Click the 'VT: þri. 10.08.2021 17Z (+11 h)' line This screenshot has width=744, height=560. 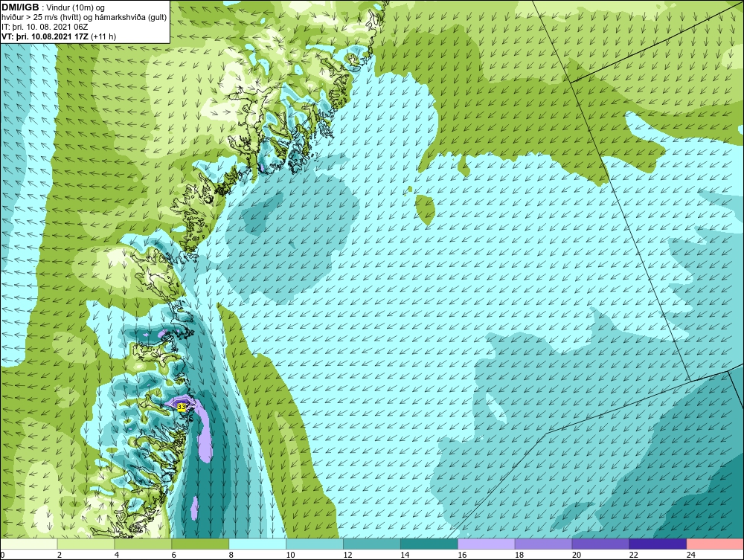59,36
